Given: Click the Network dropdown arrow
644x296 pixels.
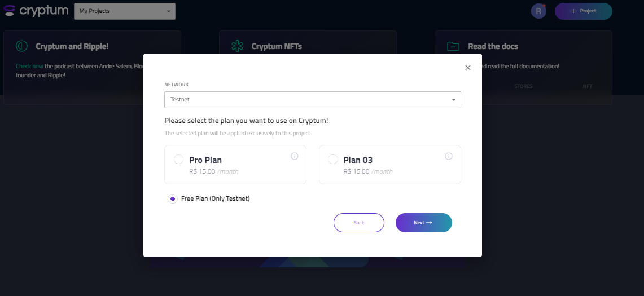Looking at the screenshot, I should [x=453, y=100].
